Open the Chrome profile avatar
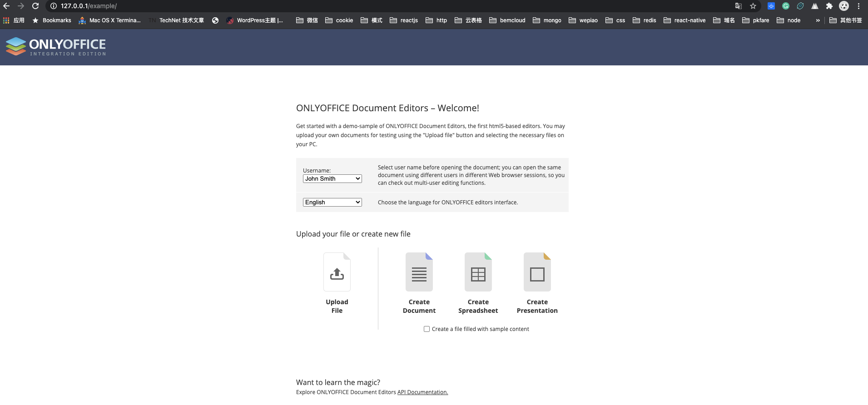The image size is (868, 405). tap(844, 6)
